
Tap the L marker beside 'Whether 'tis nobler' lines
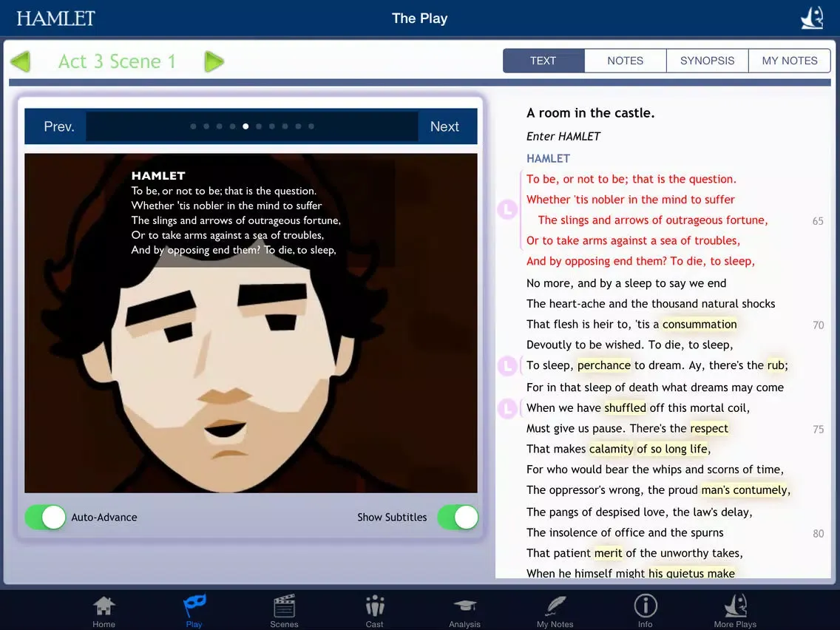[x=507, y=209]
